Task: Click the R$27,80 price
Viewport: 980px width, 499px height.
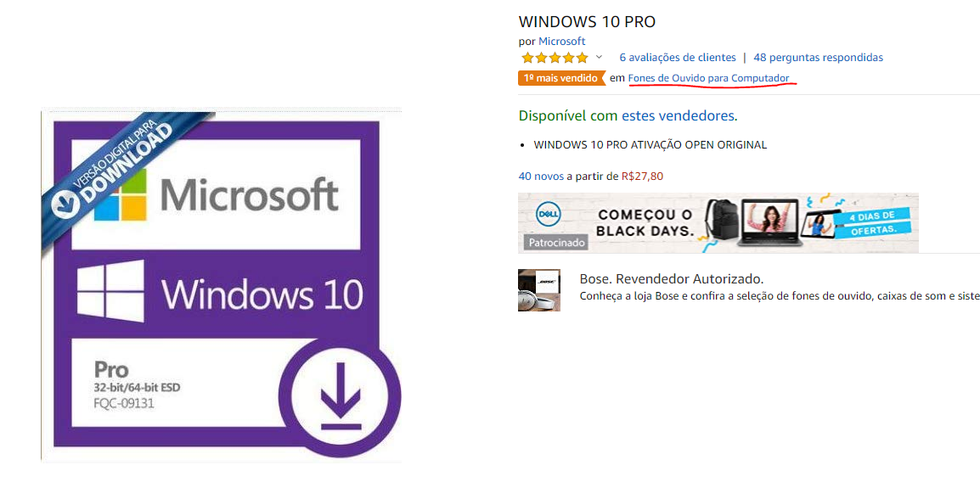Action: (x=642, y=177)
